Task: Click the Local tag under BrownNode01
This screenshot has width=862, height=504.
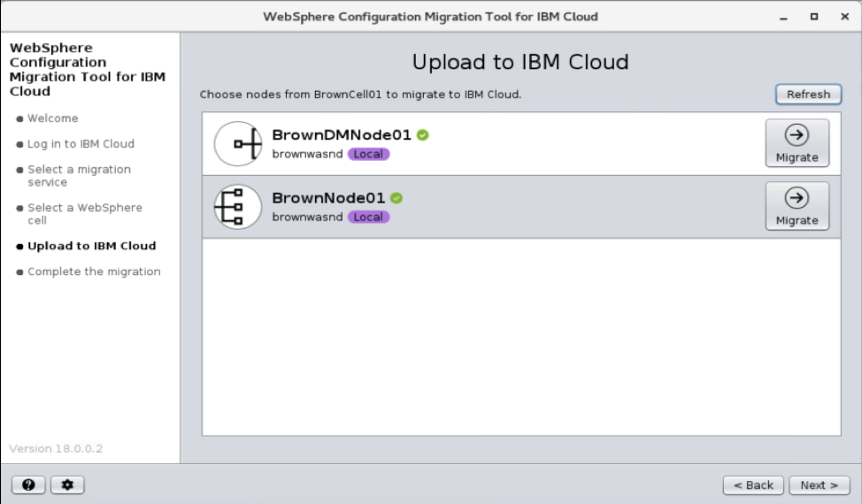Action: coord(368,217)
